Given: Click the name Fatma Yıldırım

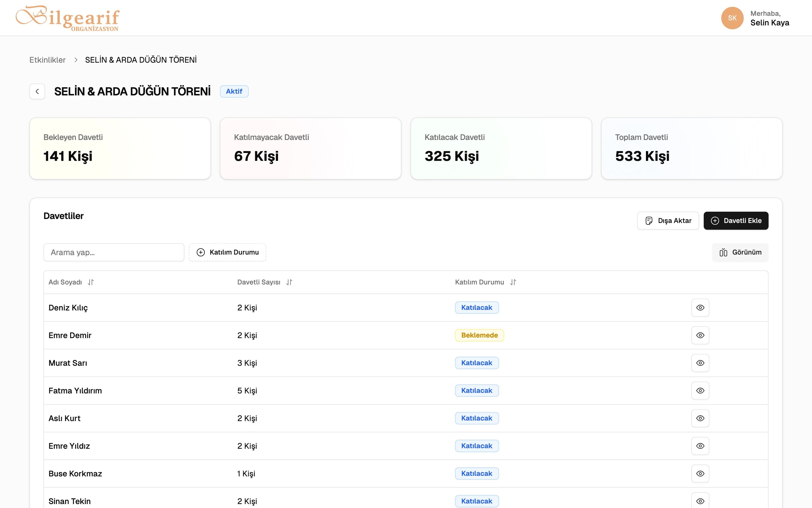Looking at the screenshot, I should 75,390.
